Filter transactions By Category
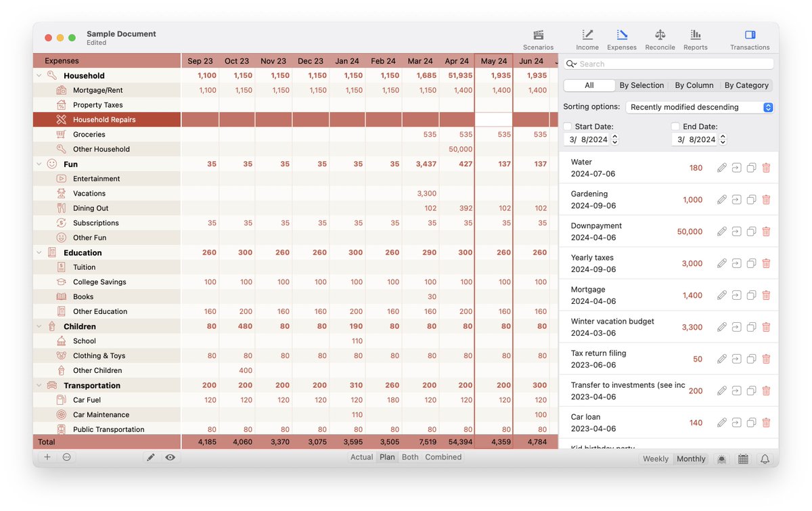The height and width of the screenshot is (511, 812). 747,85
